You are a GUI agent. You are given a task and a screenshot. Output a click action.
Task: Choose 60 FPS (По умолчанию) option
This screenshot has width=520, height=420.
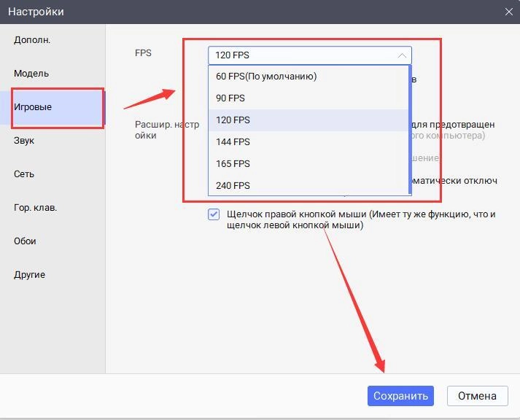(266, 77)
